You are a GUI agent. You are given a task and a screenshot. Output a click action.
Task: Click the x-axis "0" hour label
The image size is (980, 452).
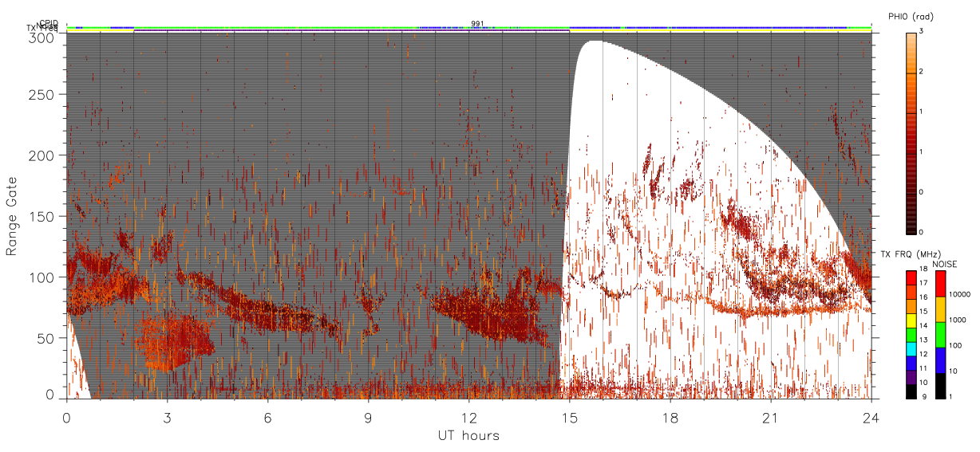[66, 417]
